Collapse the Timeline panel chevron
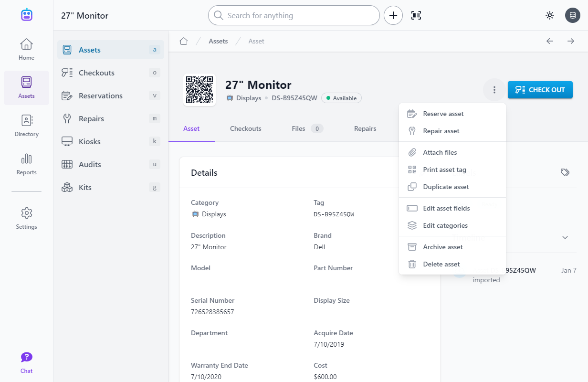 [565, 237]
